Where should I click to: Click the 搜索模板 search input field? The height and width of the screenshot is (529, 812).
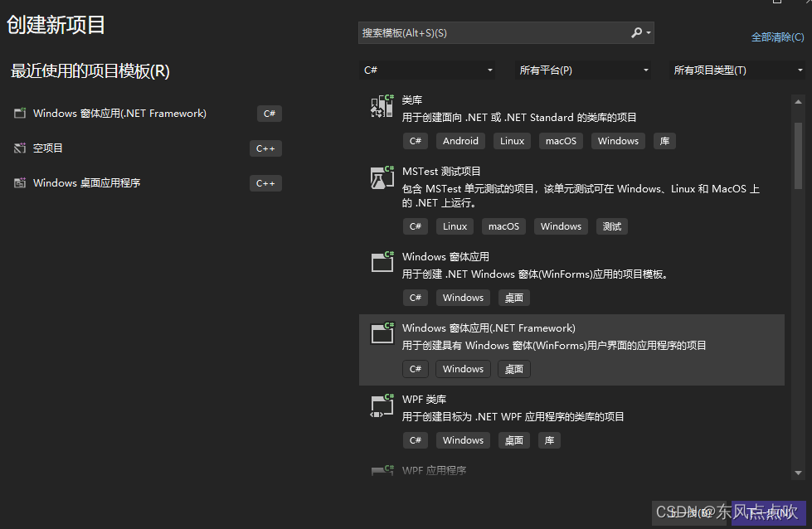pyautogui.click(x=489, y=32)
